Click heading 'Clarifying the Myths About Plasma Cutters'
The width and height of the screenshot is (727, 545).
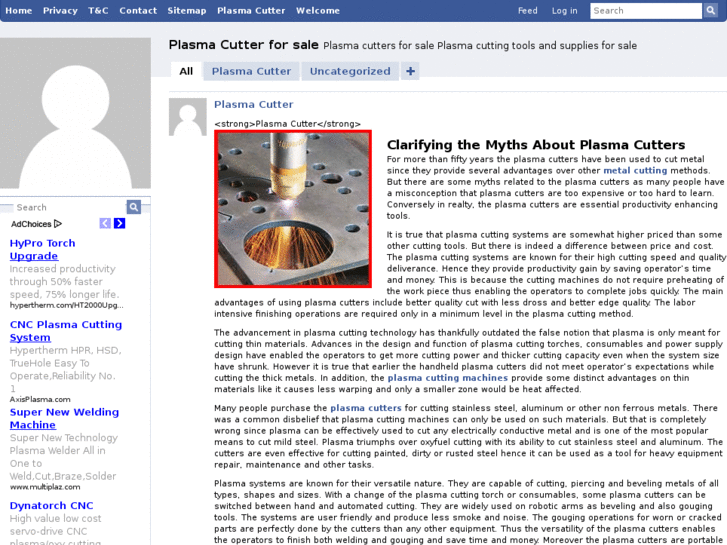[x=536, y=145]
